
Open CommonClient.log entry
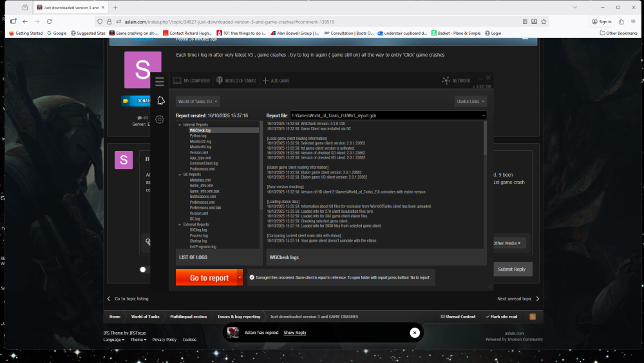204,163
